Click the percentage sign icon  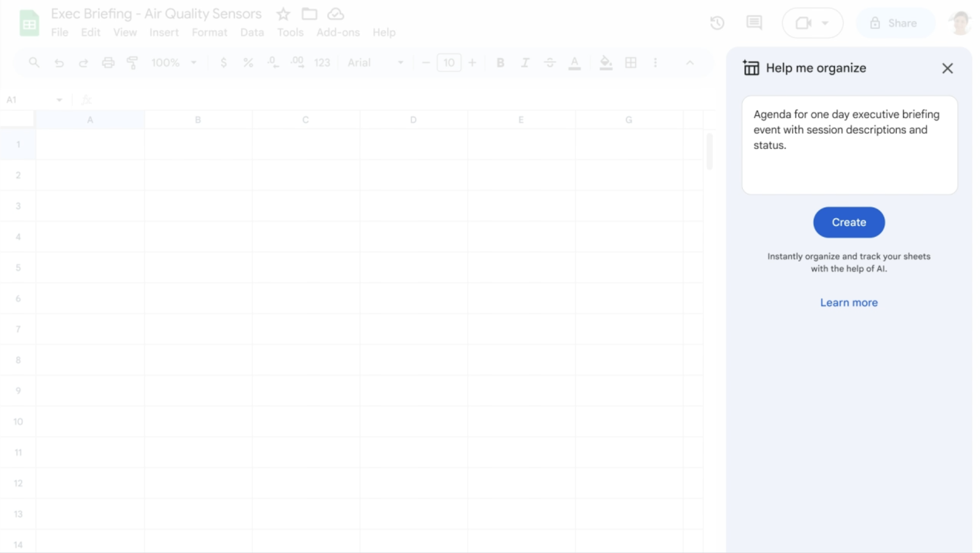(247, 62)
